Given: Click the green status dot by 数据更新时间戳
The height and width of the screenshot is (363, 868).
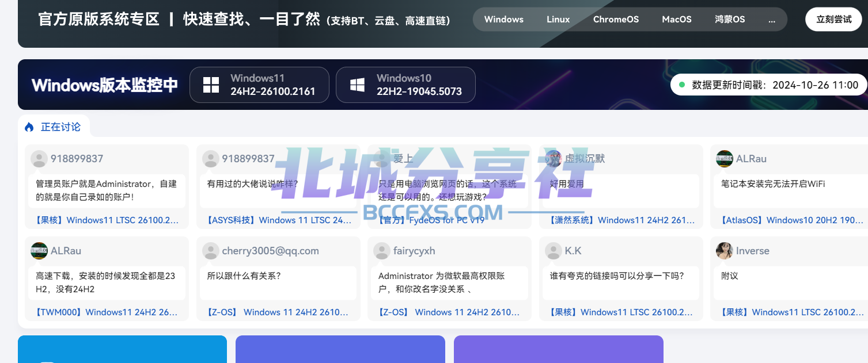Looking at the screenshot, I should (x=682, y=85).
